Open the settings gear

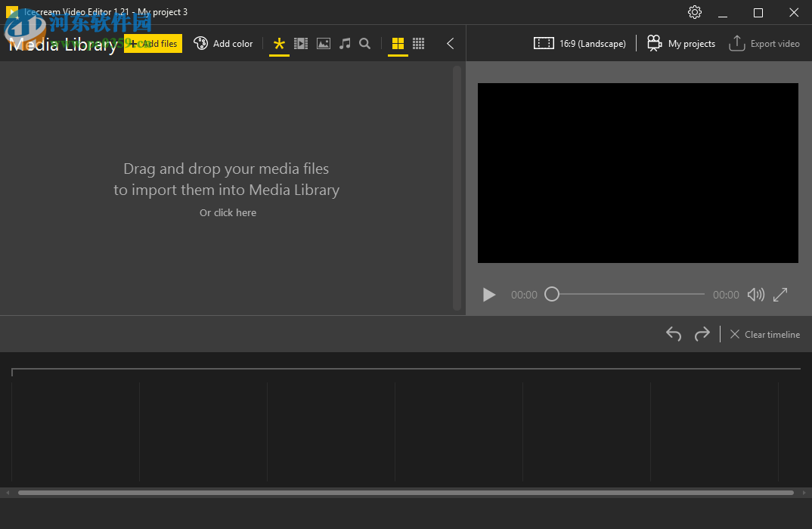(694, 12)
